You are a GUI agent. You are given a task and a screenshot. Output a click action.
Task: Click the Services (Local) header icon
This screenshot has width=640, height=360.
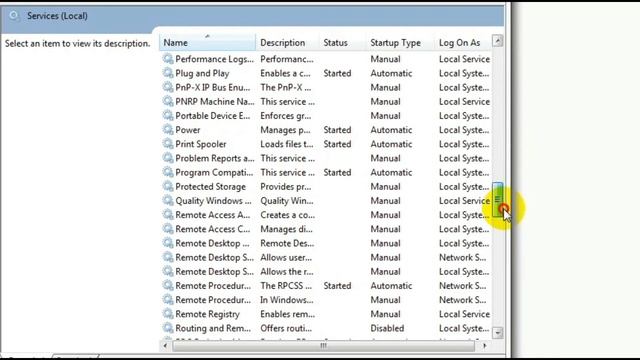coord(14,16)
